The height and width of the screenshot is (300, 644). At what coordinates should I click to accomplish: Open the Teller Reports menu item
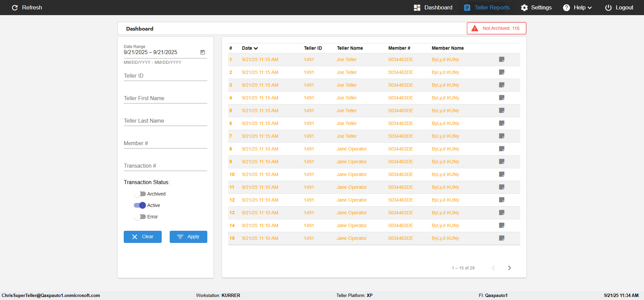pos(487,7)
